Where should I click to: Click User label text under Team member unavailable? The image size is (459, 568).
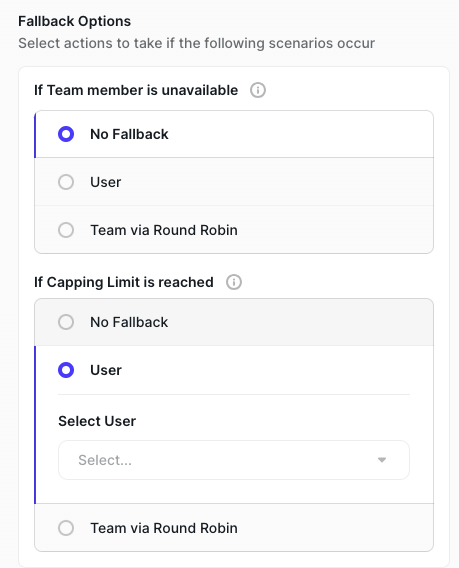(x=105, y=182)
